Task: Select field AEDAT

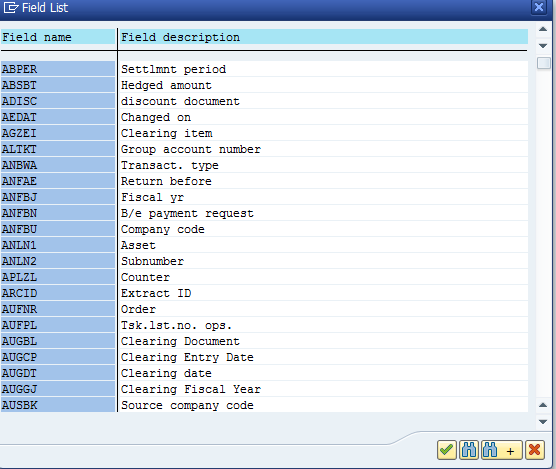Action: click(58, 117)
